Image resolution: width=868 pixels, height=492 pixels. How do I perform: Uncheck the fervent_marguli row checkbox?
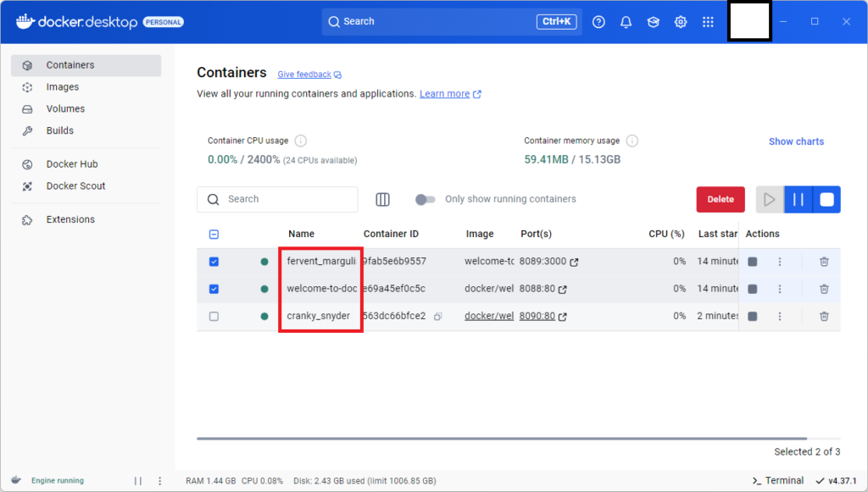[x=214, y=262]
